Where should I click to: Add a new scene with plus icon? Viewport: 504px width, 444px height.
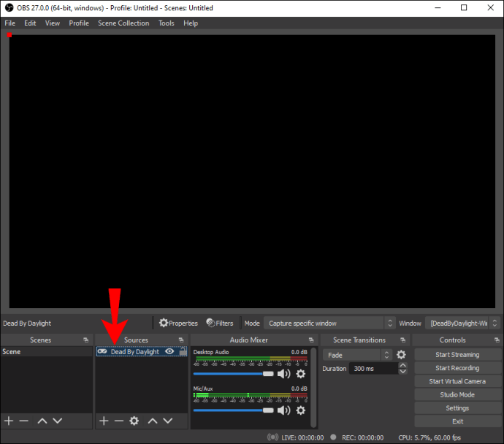9,421
